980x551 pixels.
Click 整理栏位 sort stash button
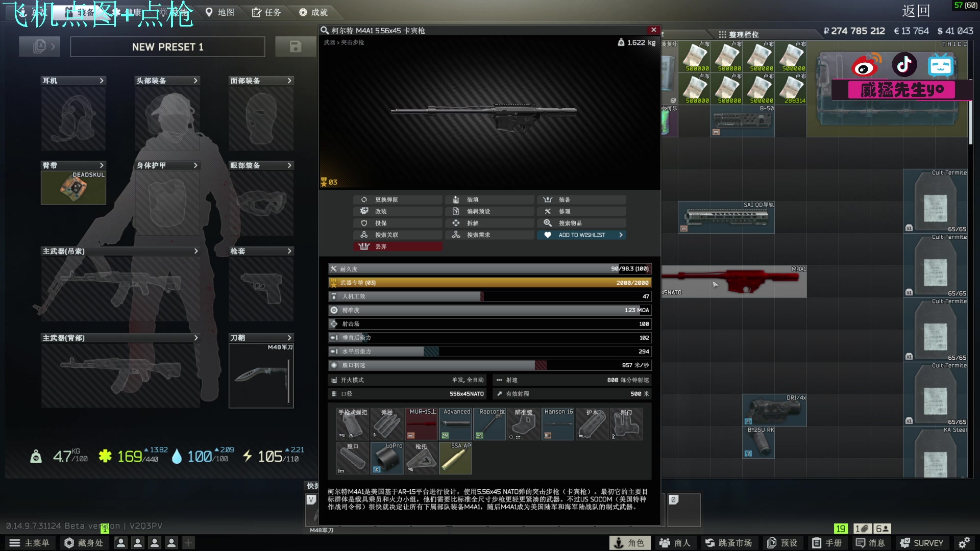(739, 34)
